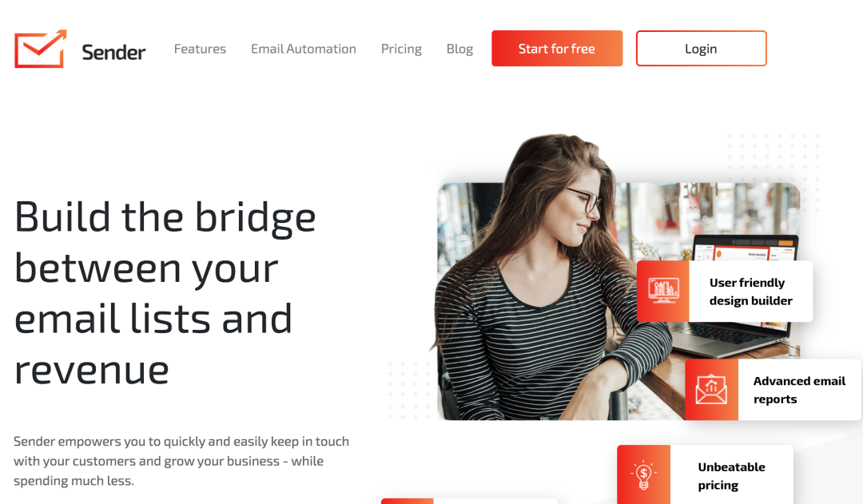Go to the Email Automation page
The width and height of the screenshot is (863, 504).
304,49
